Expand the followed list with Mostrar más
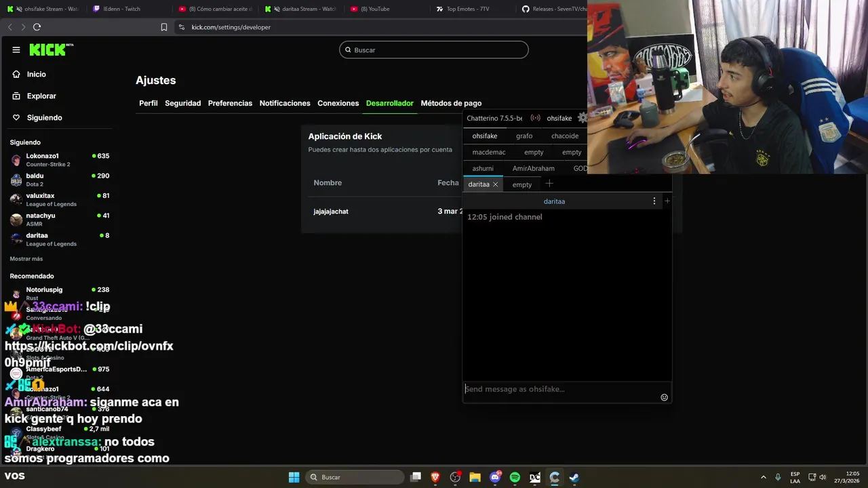868x488 pixels. (x=26, y=259)
